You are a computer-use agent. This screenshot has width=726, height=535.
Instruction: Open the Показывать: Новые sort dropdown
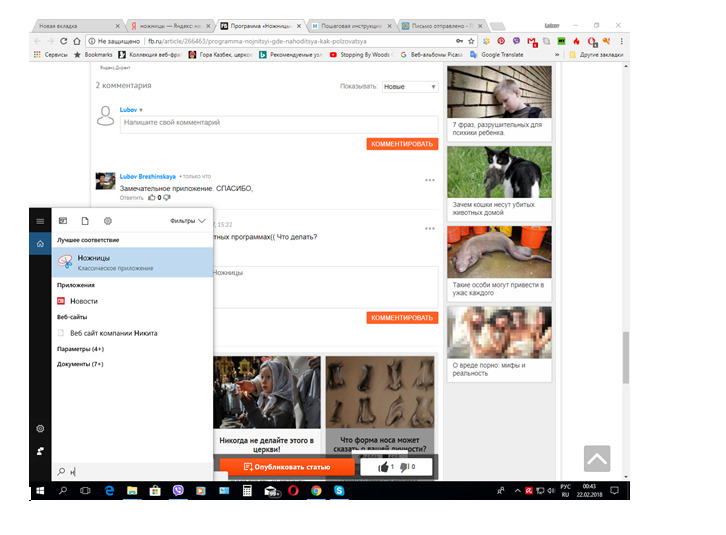pos(410,87)
